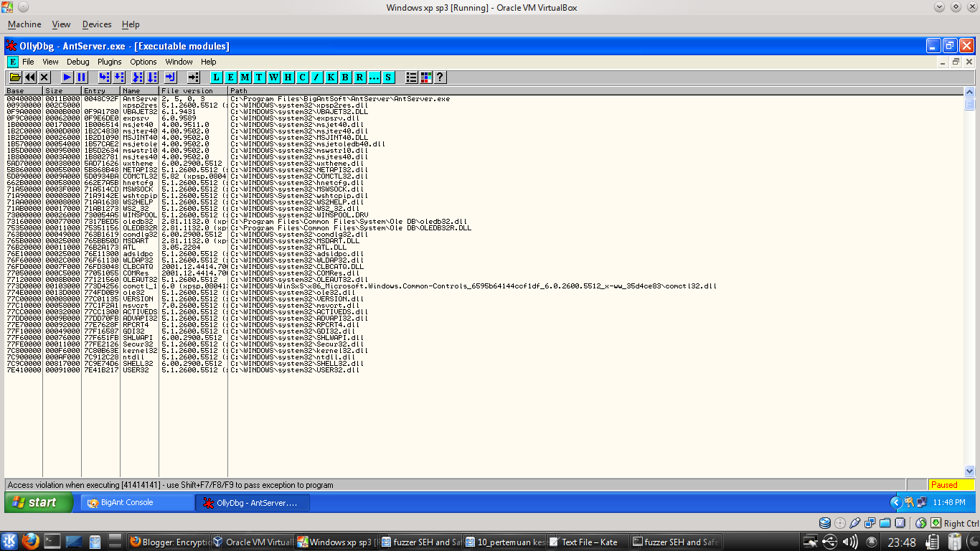Open the OllyDbg Debug menu

pos(78,62)
